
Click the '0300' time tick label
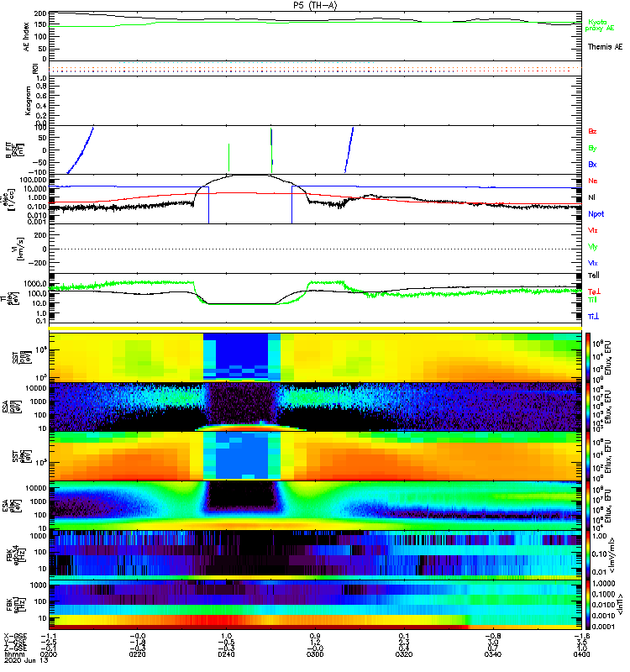point(314,654)
